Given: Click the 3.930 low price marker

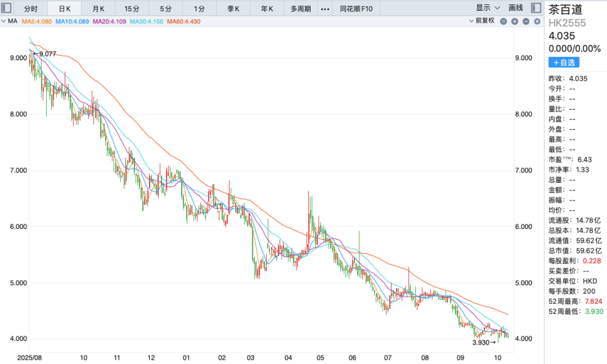Looking at the screenshot, I should click(x=484, y=342).
